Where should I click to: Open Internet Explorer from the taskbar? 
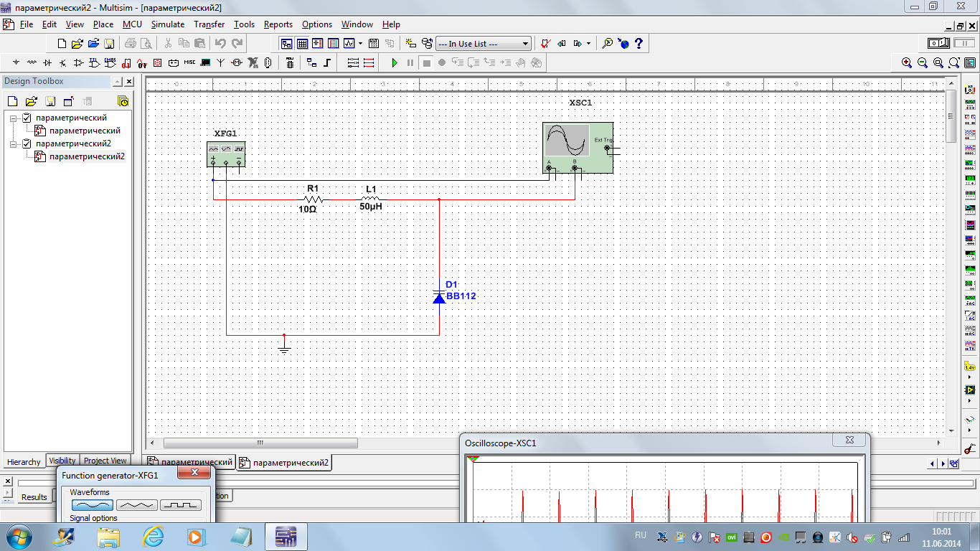[x=154, y=537]
